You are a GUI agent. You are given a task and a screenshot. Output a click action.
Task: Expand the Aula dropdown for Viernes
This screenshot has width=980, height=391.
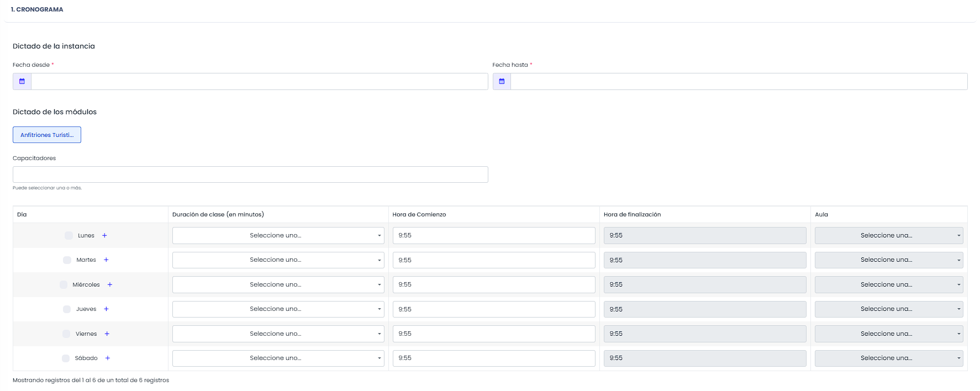(889, 334)
